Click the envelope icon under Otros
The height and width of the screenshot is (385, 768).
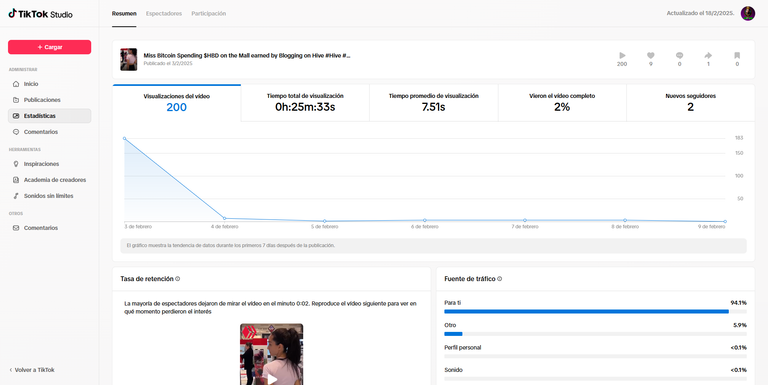click(16, 228)
